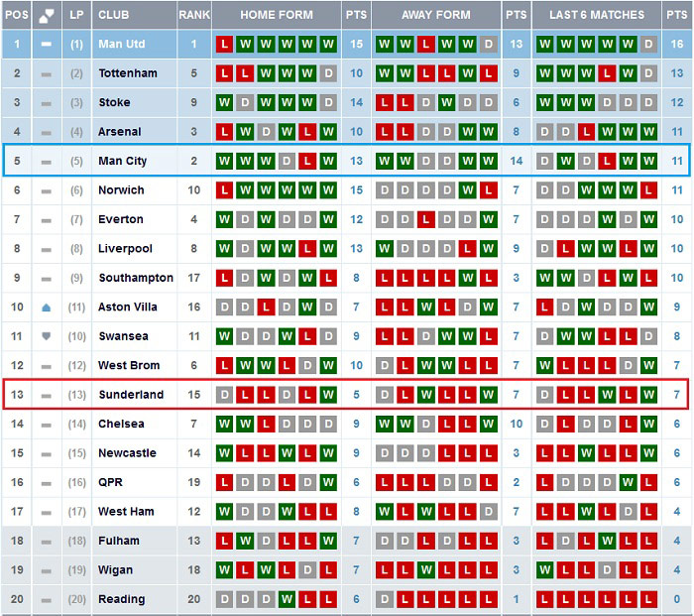
Task: Click the AWAY FORM column header
Action: pyautogui.click(x=436, y=15)
